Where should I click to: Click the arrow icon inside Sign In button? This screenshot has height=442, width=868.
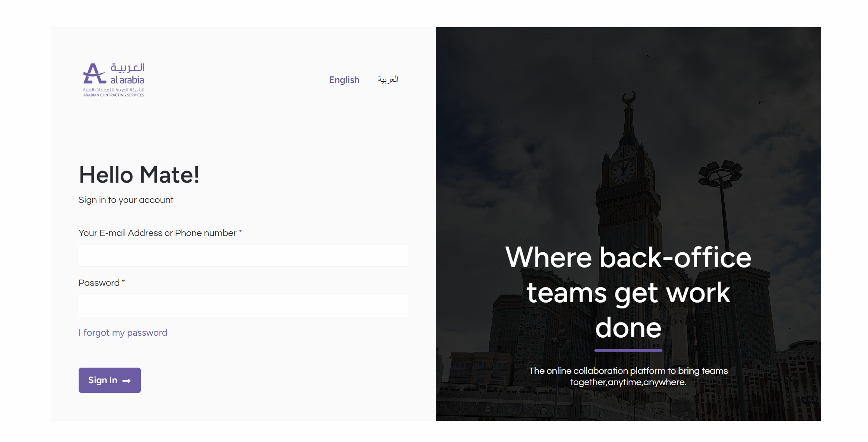[127, 380]
